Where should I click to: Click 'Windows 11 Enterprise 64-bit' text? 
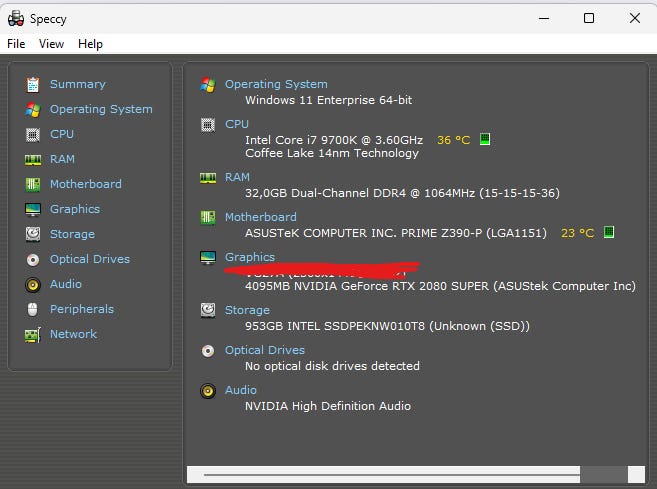click(328, 100)
